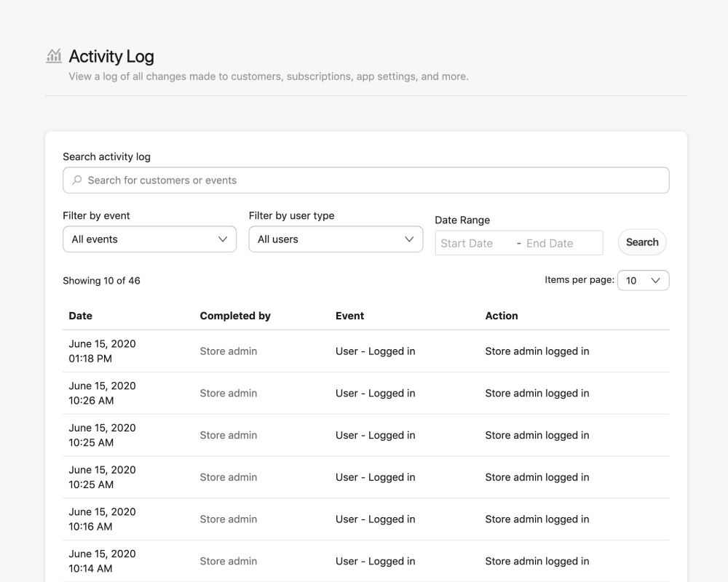The image size is (728, 582).
Task: Click the magnifying glass search icon
Action: pos(77,180)
